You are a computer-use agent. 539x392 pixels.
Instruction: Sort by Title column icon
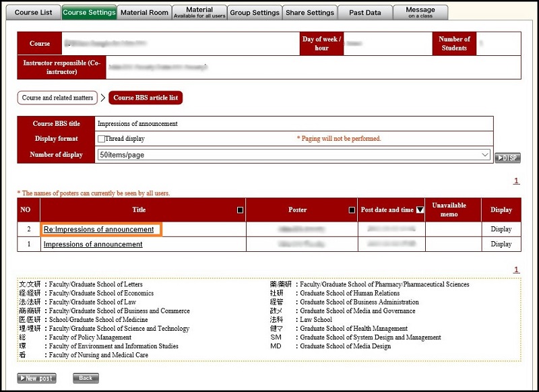coord(241,210)
